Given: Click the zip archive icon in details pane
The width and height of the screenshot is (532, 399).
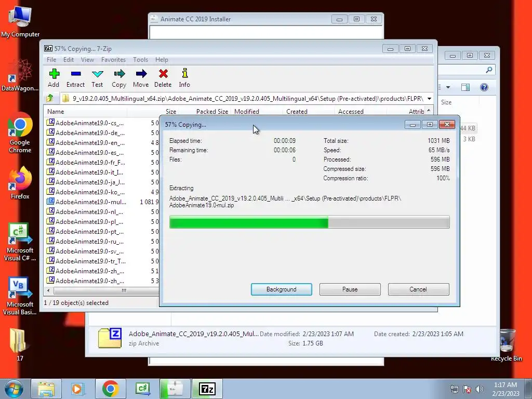Looking at the screenshot, I should [110, 338].
